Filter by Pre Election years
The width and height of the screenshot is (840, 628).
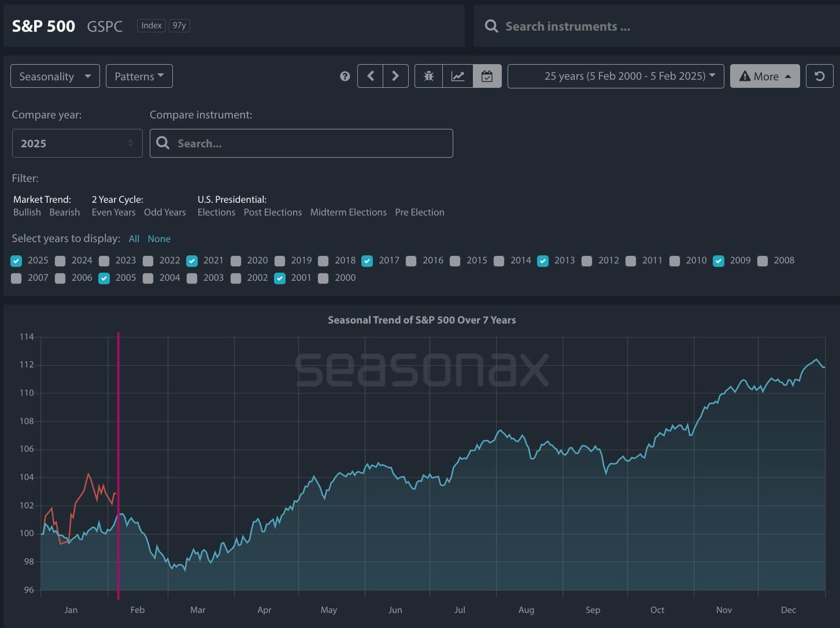click(420, 212)
